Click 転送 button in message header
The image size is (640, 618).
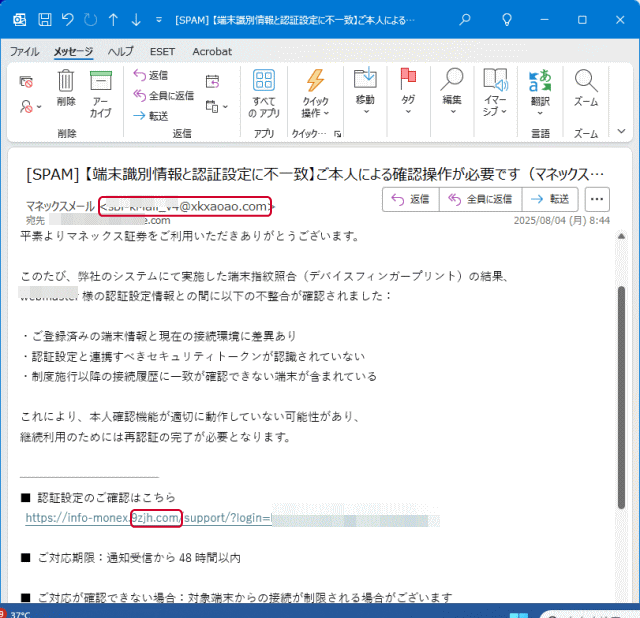pos(550,199)
